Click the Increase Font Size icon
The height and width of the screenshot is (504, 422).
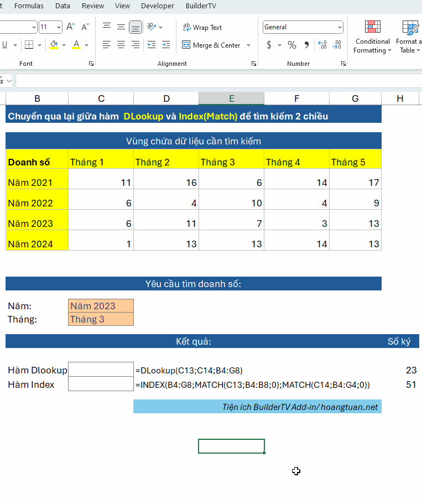pyautogui.click(x=70, y=27)
